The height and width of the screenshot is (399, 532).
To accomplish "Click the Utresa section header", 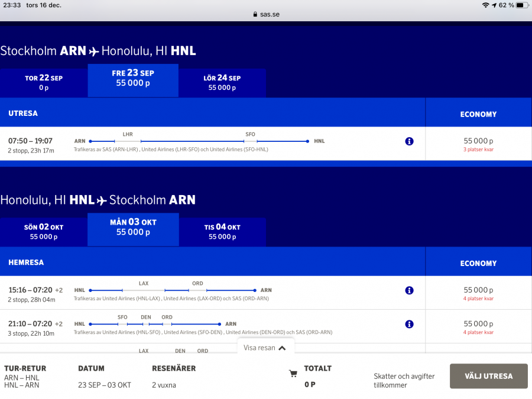I will coord(23,113).
